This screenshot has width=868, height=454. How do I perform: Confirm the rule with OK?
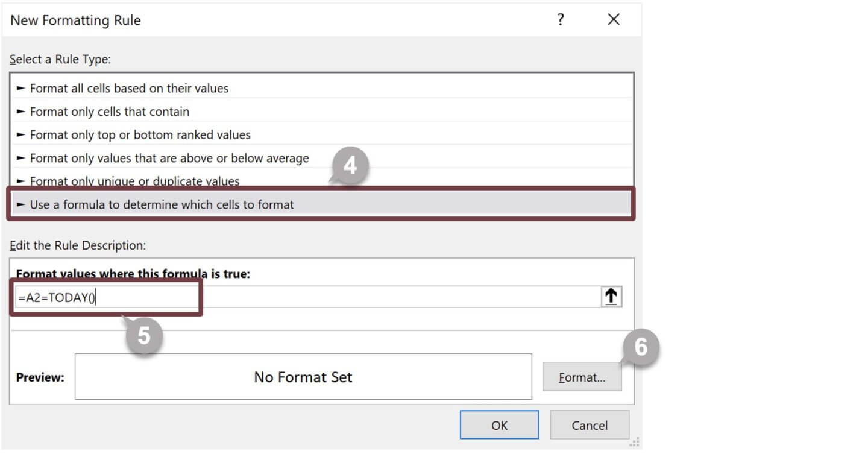pos(499,425)
